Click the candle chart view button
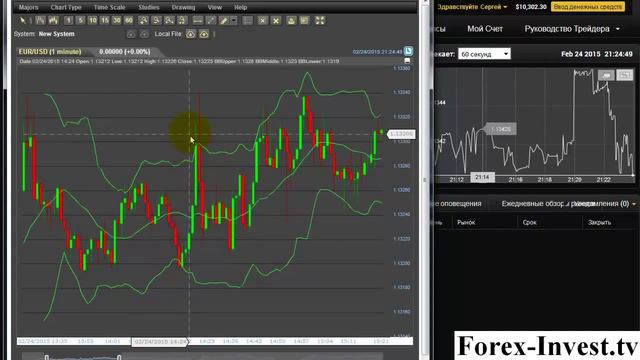This screenshot has height=360, width=640. 624,75
